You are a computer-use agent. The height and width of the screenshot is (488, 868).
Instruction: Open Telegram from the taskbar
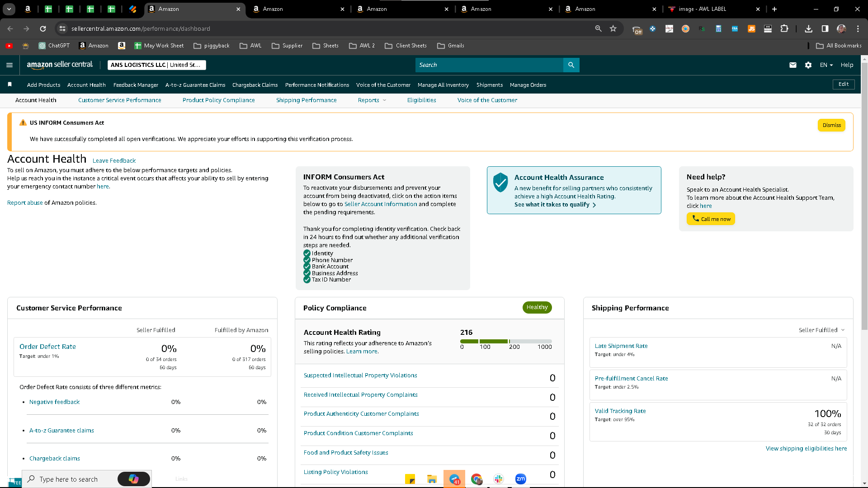pyautogui.click(x=454, y=479)
